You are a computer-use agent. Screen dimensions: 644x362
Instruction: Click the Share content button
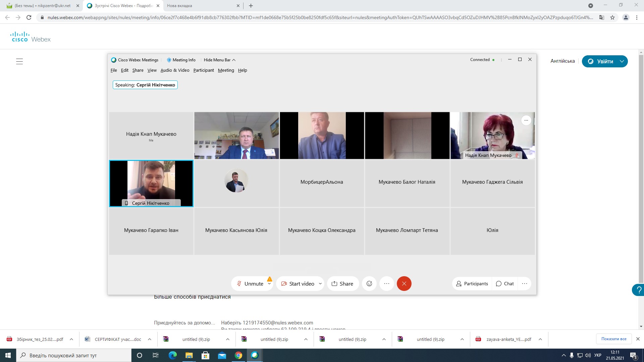pyautogui.click(x=342, y=284)
